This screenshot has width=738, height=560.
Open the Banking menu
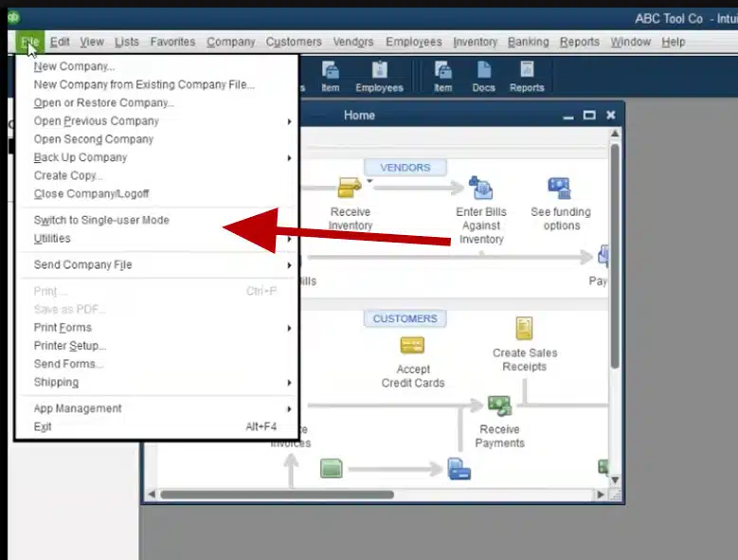click(x=528, y=42)
